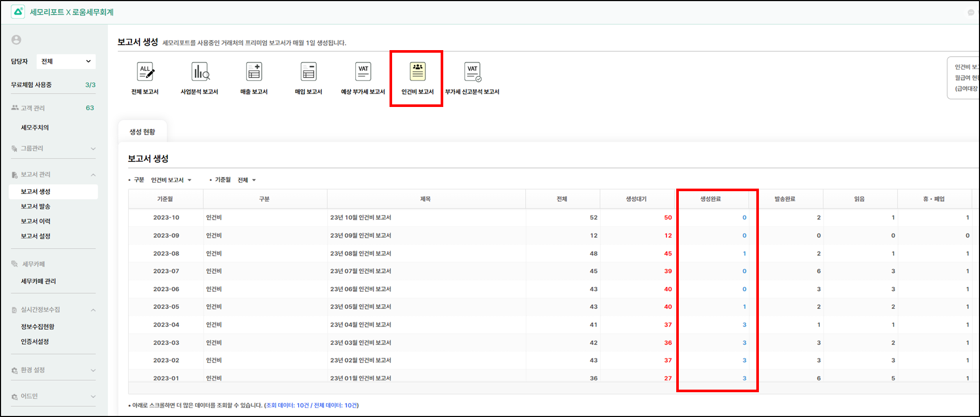
Task: Click the 세모리포트 logo icon
Action: tap(18, 12)
